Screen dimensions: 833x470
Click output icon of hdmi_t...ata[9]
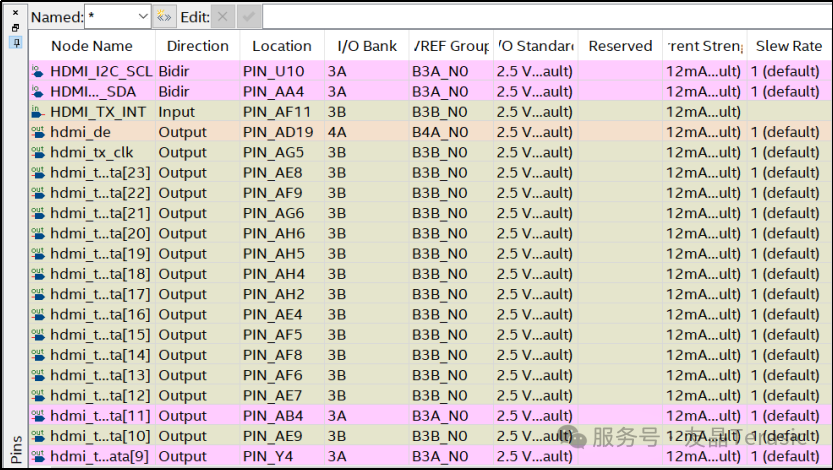click(x=38, y=456)
